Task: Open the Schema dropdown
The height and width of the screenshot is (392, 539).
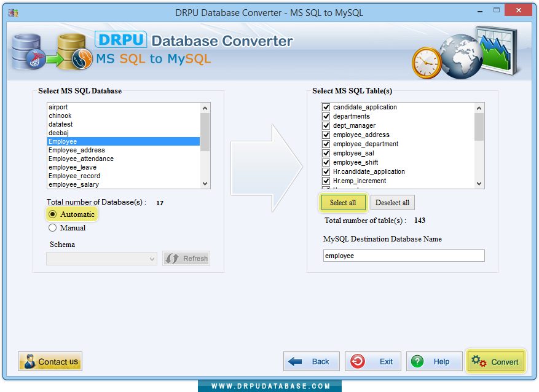Action: pos(102,259)
